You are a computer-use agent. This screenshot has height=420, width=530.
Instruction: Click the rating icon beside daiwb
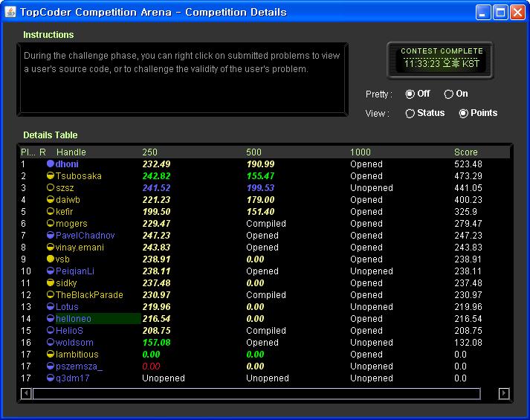point(51,199)
